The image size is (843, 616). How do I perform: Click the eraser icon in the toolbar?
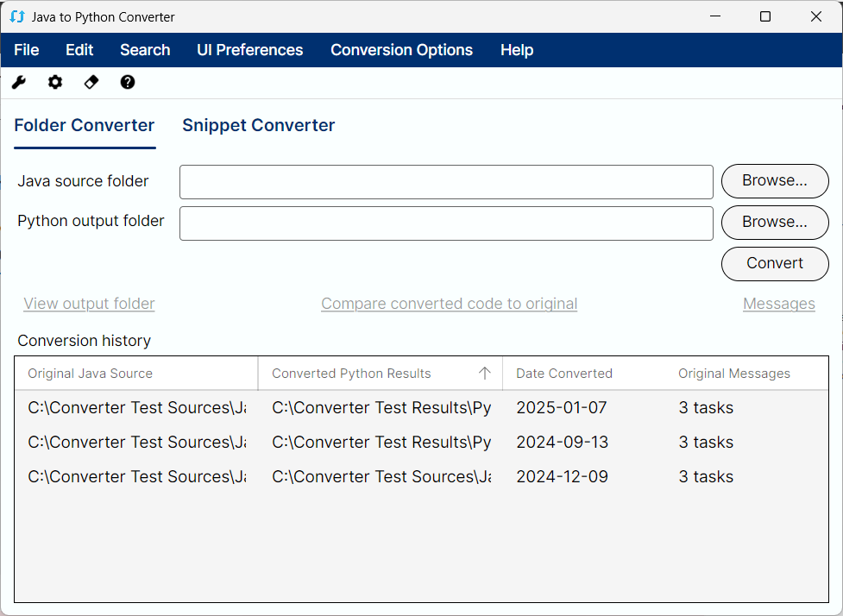91,82
